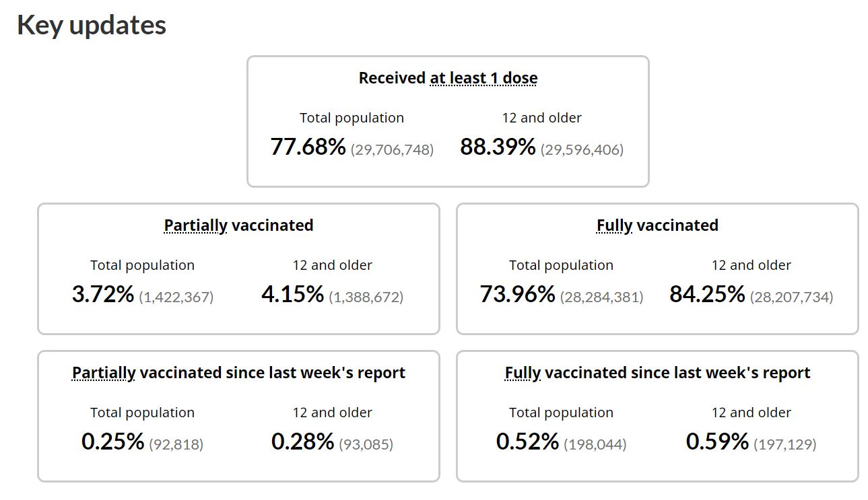Click the 0.25% weekly partially vaccinated value
The height and width of the screenshot is (500, 868).
click(x=112, y=442)
